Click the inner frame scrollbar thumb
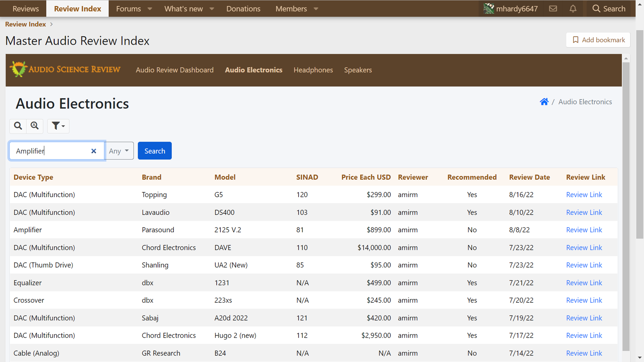Viewport: 644px width, 362px height. [626, 206]
